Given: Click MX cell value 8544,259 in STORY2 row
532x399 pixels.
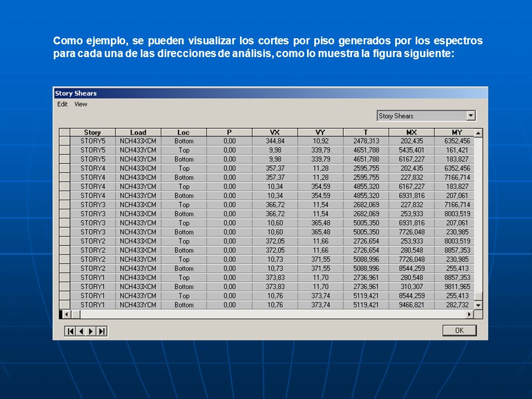Looking at the screenshot, I should point(412,268).
